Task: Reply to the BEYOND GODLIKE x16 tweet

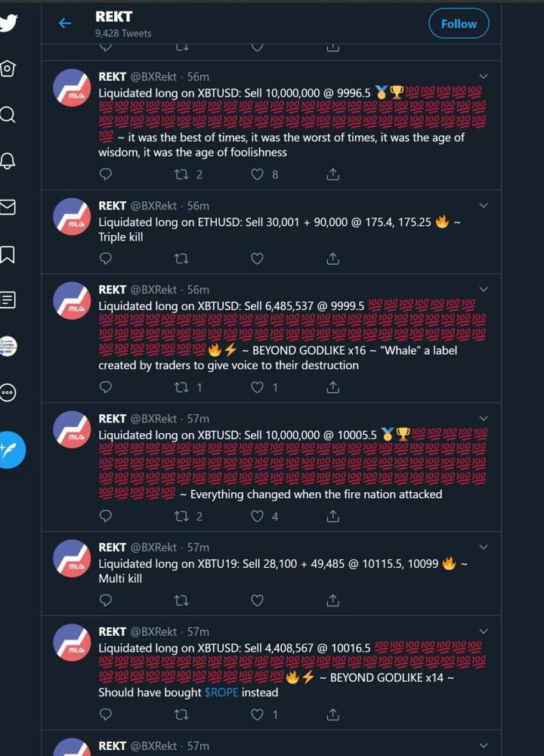Action: pos(106,386)
